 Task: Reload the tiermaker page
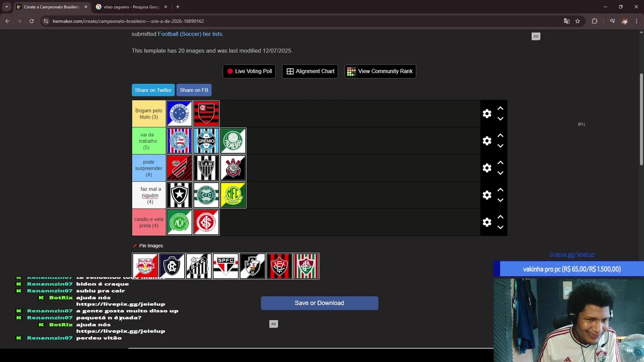(x=31, y=21)
